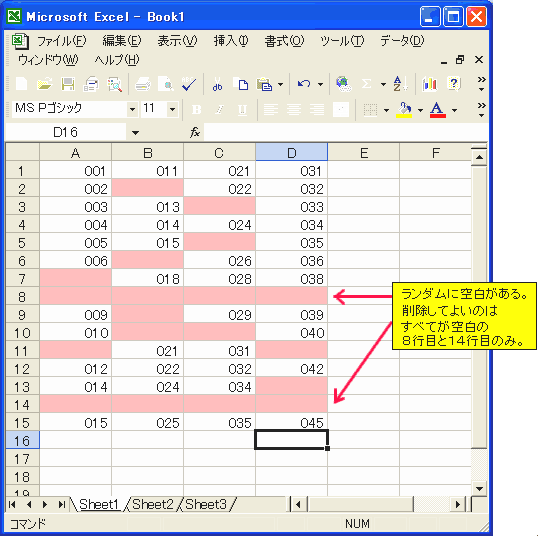
Task: Launch the Chart Wizard icon
Action: pyautogui.click(x=430, y=84)
